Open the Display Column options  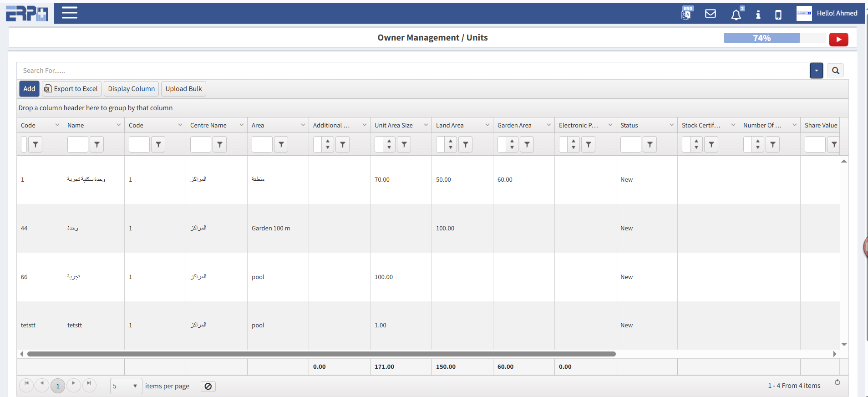point(131,89)
